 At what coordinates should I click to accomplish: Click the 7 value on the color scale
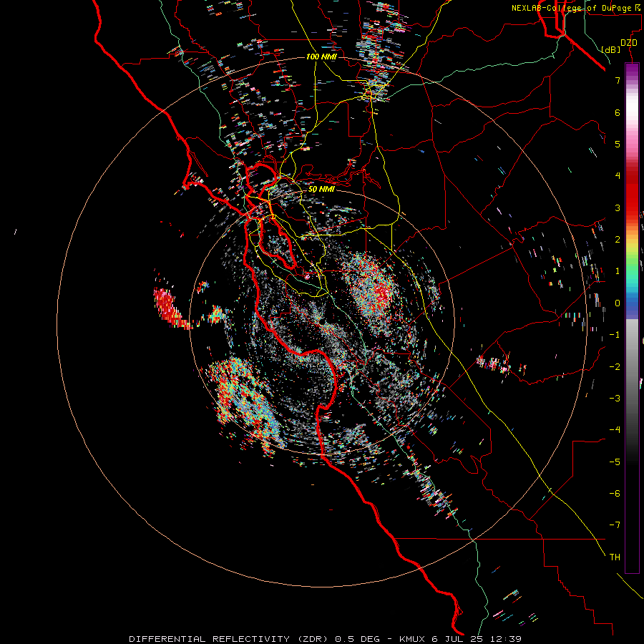(x=618, y=80)
